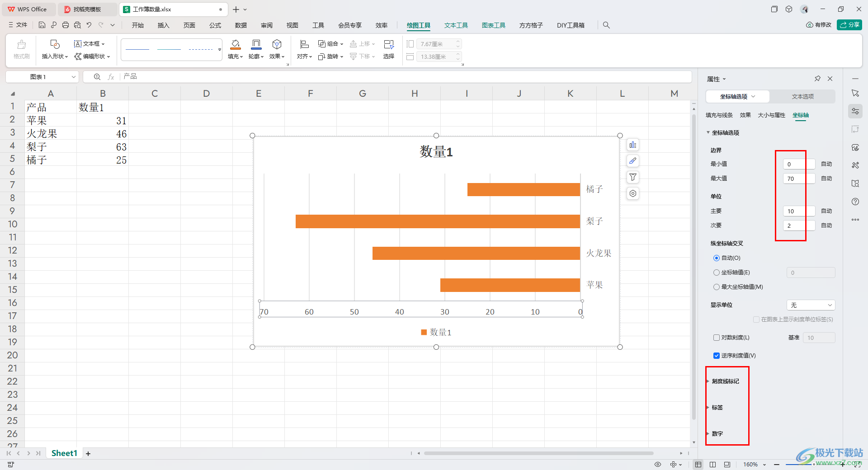This screenshot has height=470, width=868.
Task: Switch to normal view icon in status bar
Action: tap(698, 464)
